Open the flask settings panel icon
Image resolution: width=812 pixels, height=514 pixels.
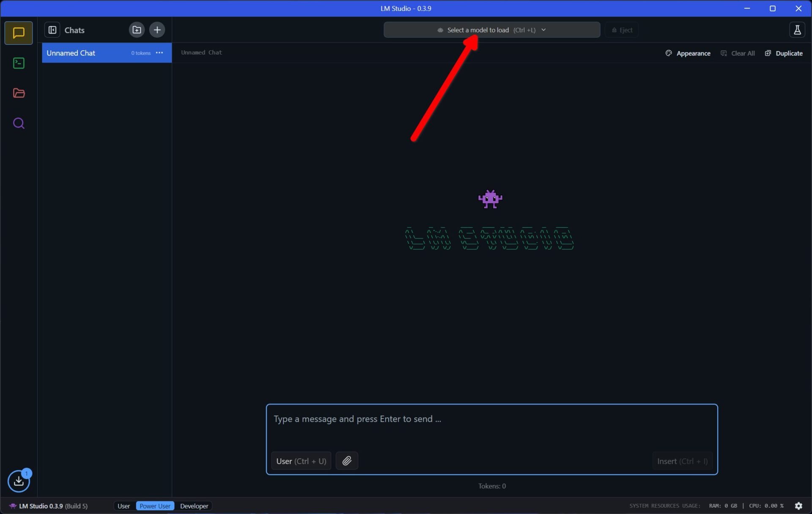[x=797, y=30]
